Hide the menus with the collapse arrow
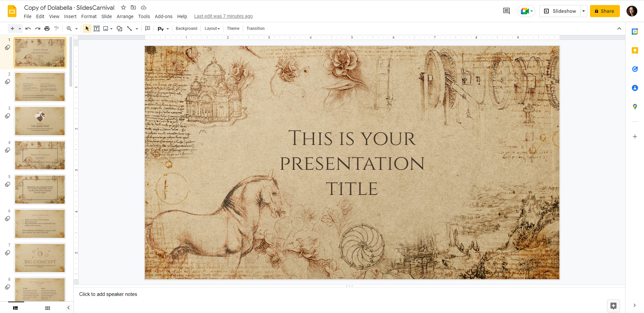 619,29
